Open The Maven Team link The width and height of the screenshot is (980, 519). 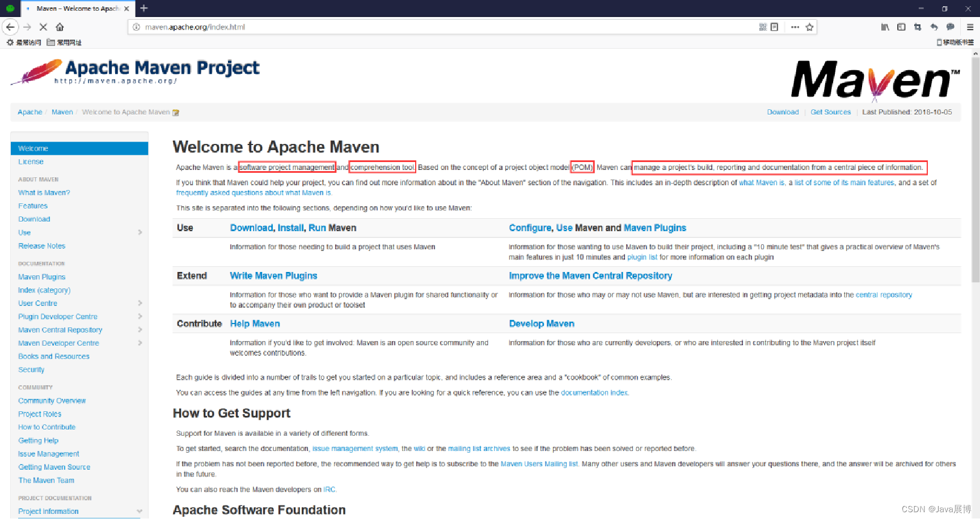click(47, 480)
